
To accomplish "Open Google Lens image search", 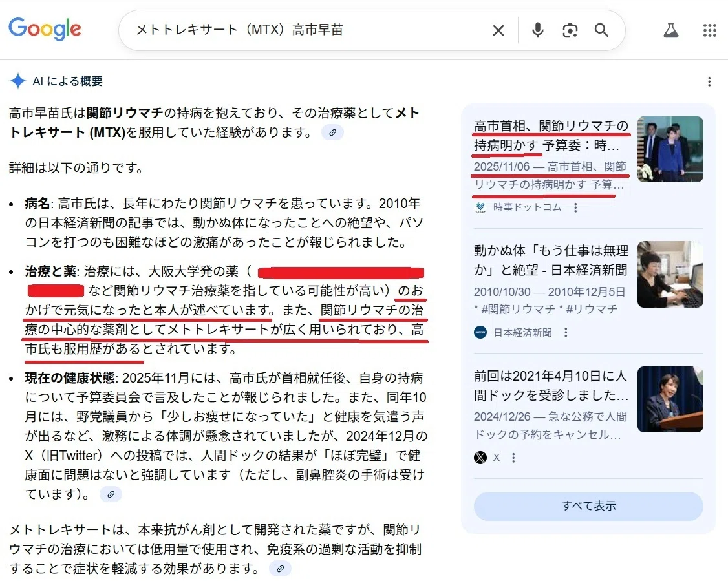I will tap(570, 30).
